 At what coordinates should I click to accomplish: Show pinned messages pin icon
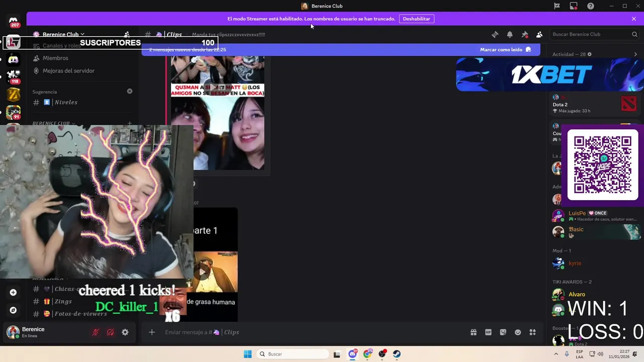pos(525,34)
